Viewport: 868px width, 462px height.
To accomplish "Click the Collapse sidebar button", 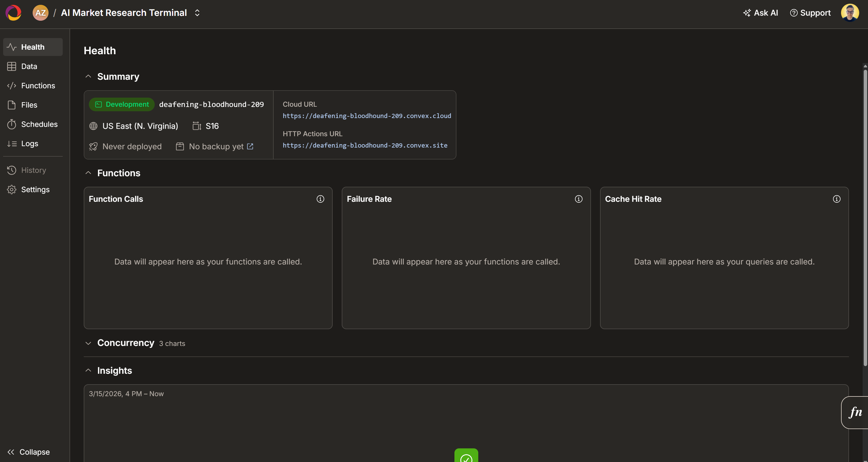I will tap(28, 452).
